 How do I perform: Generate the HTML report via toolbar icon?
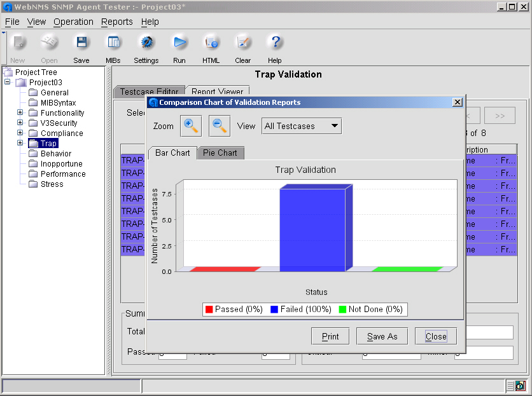coord(211,43)
